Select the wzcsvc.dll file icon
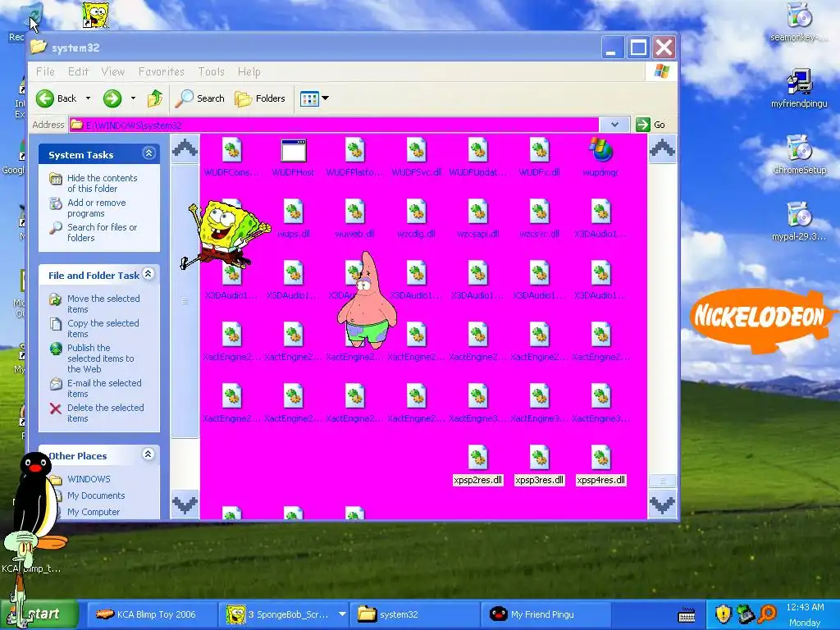Image resolution: width=840 pixels, height=630 pixels. pos(540,212)
